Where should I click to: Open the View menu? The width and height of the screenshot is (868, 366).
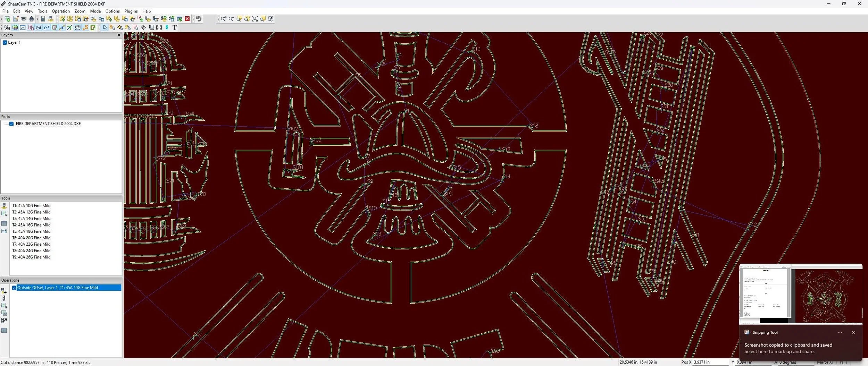pos(29,11)
